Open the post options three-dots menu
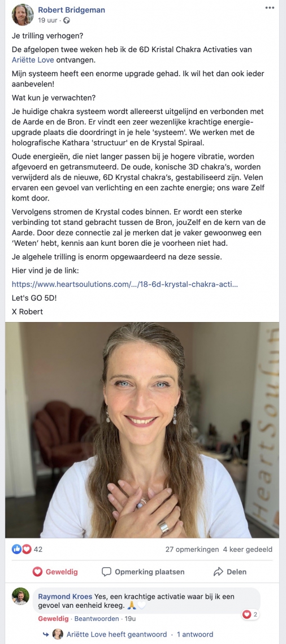 pos(270,8)
